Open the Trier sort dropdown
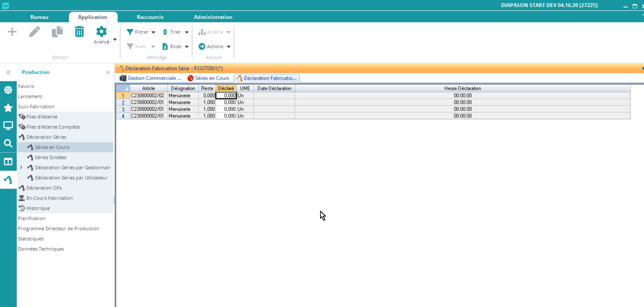The width and height of the screenshot is (644, 307). pyautogui.click(x=175, y=32)
